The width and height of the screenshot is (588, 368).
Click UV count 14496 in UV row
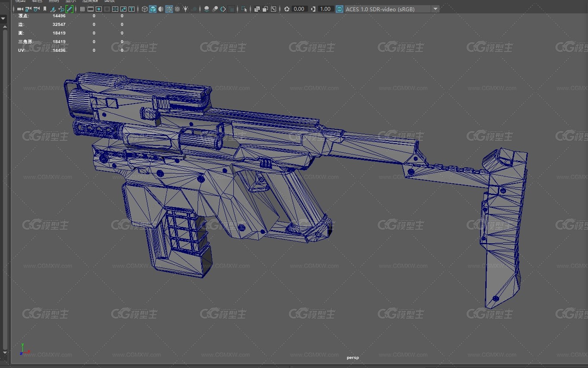click(x=59, y=50)
